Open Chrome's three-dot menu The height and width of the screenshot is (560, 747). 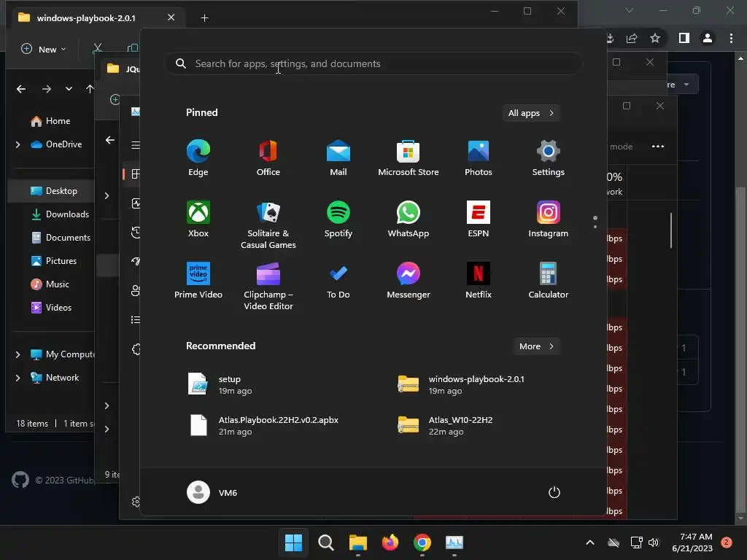coord(731,38)
